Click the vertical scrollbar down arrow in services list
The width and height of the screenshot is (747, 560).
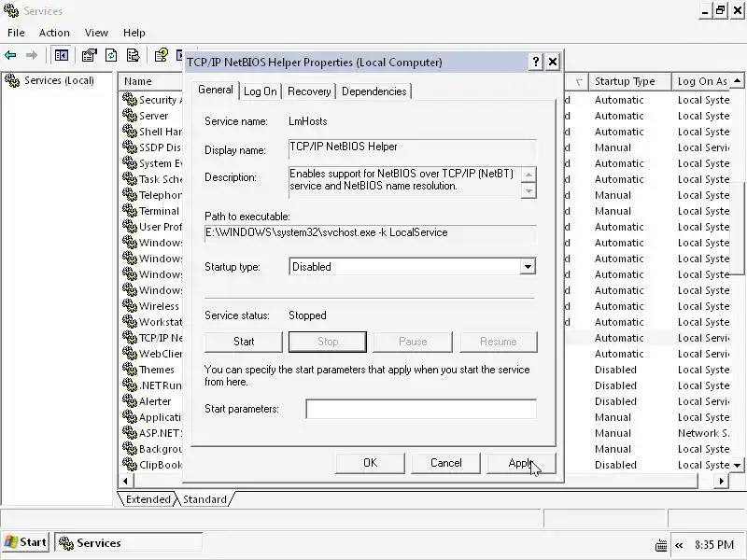click(737, 465)
